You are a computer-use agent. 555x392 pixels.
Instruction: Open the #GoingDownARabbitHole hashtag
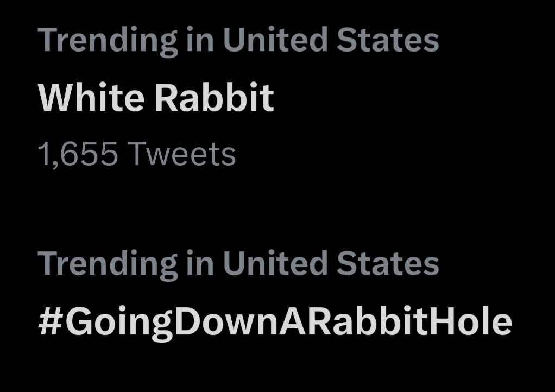(x=275, y=321)
